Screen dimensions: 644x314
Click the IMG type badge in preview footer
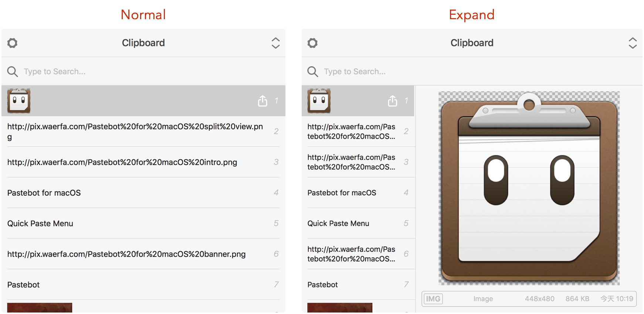tap(433, 299)
